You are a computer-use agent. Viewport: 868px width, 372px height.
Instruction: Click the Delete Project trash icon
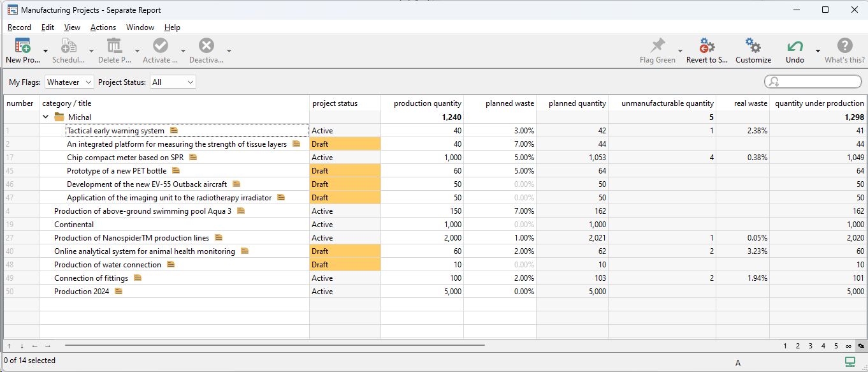[x=114, y=46]
